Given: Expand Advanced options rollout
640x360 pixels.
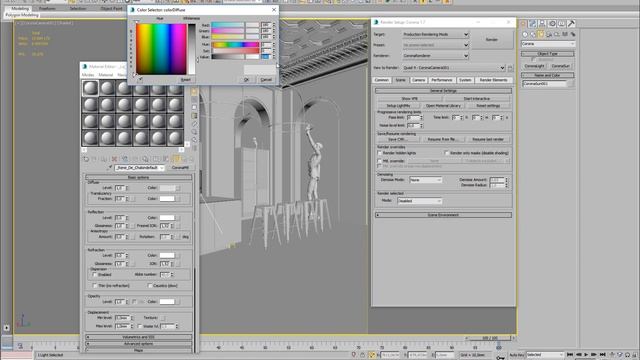Looking at the screenshot, I should 138,344.
